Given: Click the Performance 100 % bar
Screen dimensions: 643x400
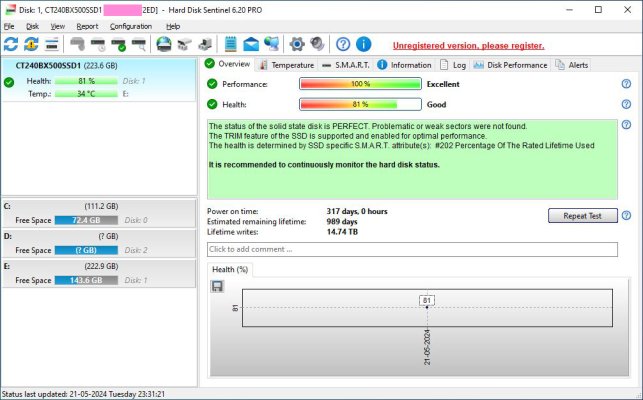Looking at the screenshot, I should click(360, 84).
